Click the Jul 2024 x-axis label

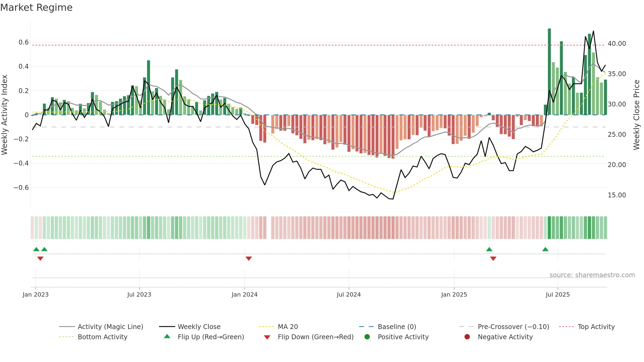click(x=349, y=295)
